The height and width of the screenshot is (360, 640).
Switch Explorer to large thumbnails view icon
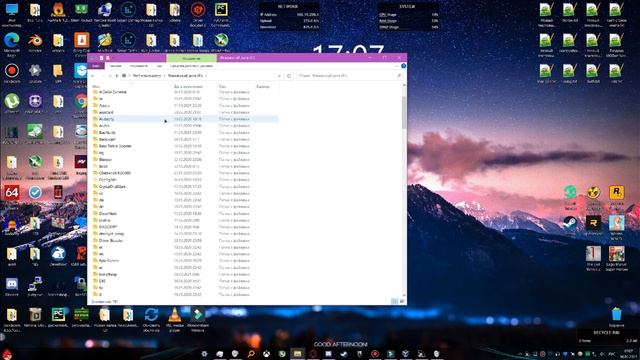402,301
